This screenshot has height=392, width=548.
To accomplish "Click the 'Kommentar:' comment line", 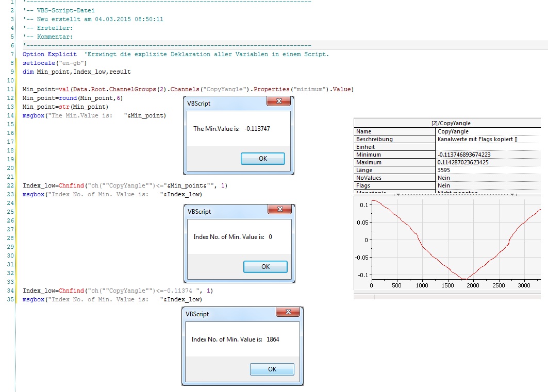I will click(48, 37).
